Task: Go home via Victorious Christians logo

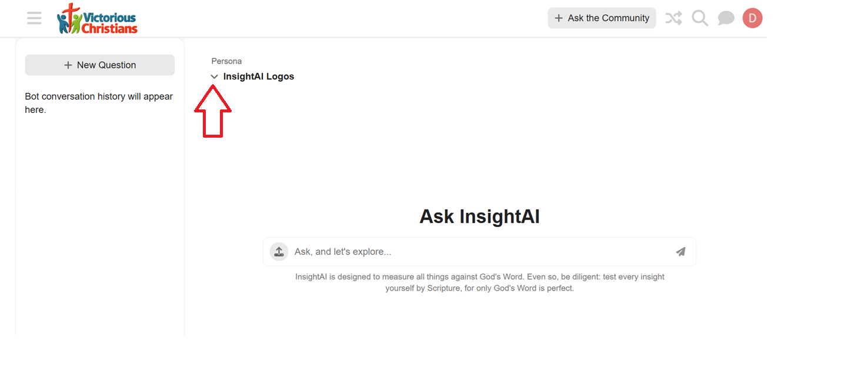Action: point(98,19)
